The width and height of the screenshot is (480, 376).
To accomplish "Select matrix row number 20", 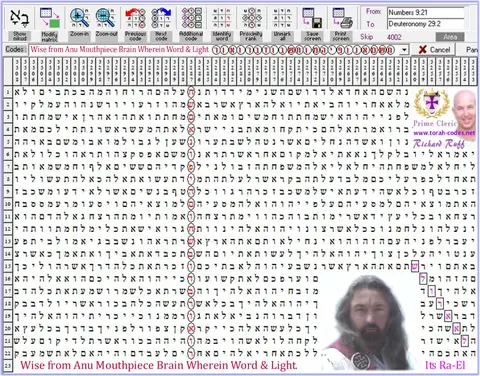I will pos(8,328).
